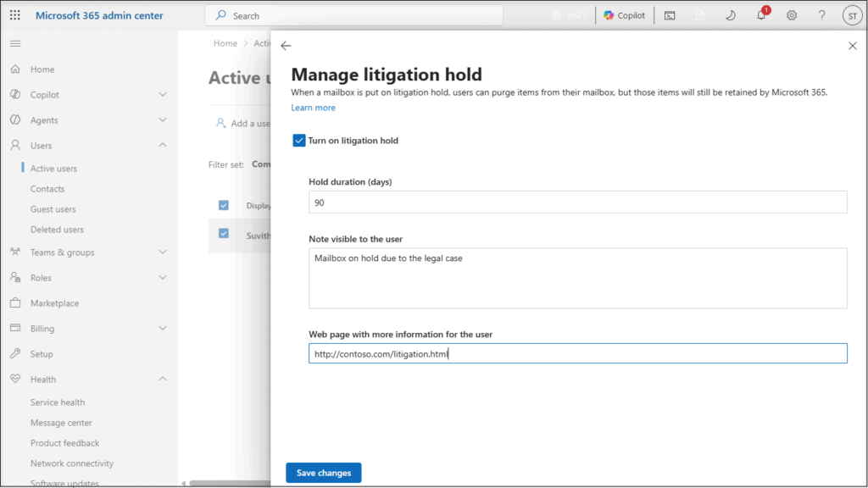Viewport: 868px width, 488px height.
Task: Open Copilot from the top bar
Action: pyautogui.click(x=624, y=15)
